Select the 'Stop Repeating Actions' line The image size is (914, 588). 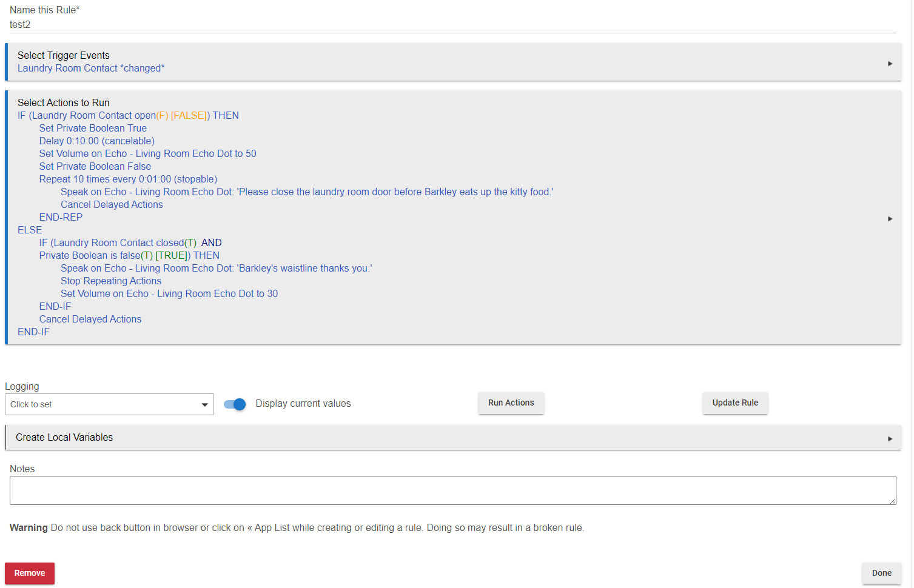click(x=111, y=281)
